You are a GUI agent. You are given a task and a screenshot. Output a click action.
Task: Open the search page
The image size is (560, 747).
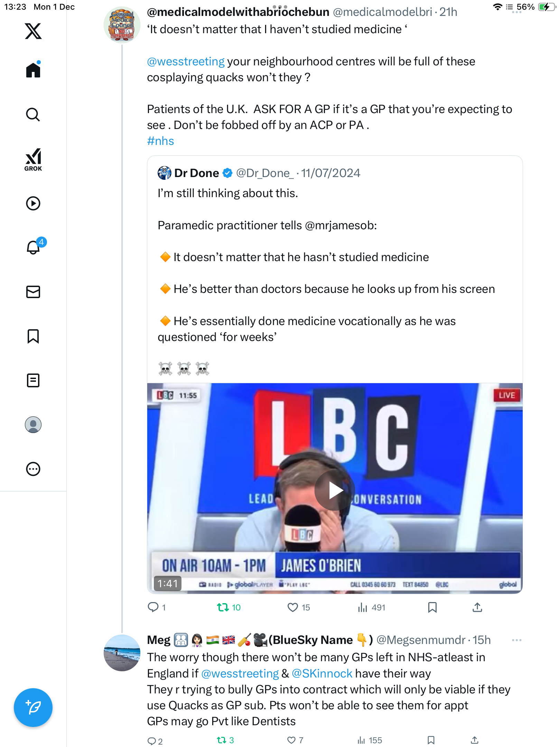pyautogui.click(x=33, y=114)
